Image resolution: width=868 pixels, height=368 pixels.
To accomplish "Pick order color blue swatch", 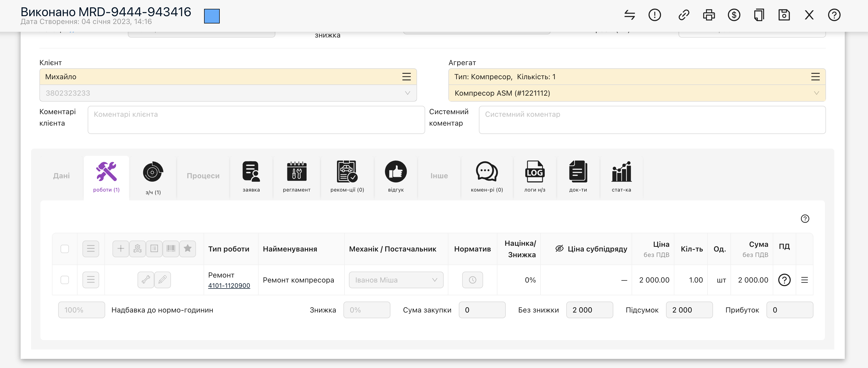I will 212,16.
